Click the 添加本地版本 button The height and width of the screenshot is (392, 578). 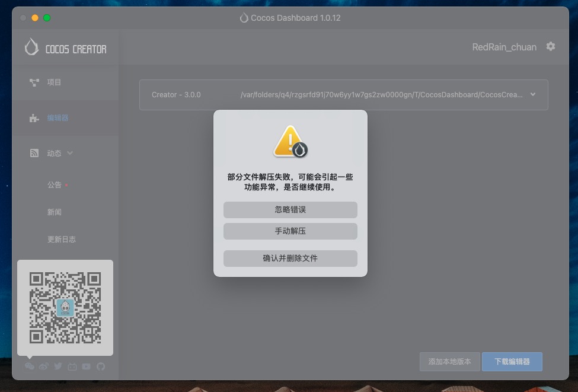(x=450, y=361)
